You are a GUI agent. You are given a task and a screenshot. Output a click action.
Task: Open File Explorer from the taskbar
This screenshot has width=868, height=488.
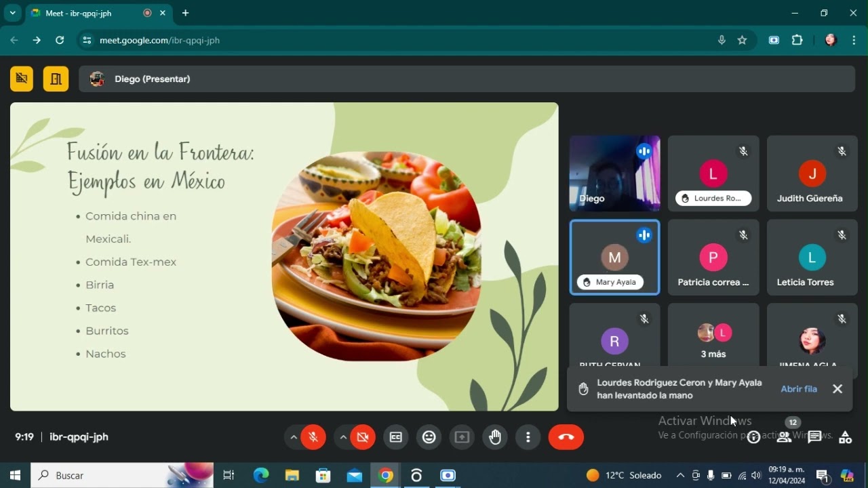click(x=292, y=475)
